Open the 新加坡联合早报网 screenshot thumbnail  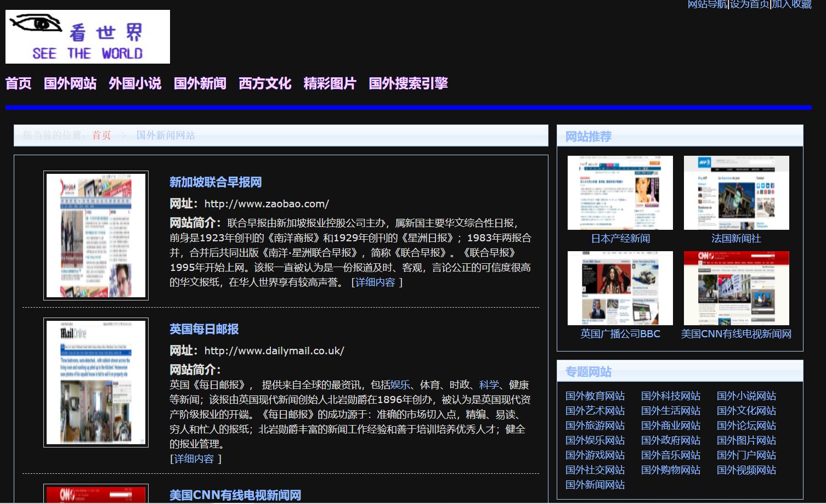[96, 235]
